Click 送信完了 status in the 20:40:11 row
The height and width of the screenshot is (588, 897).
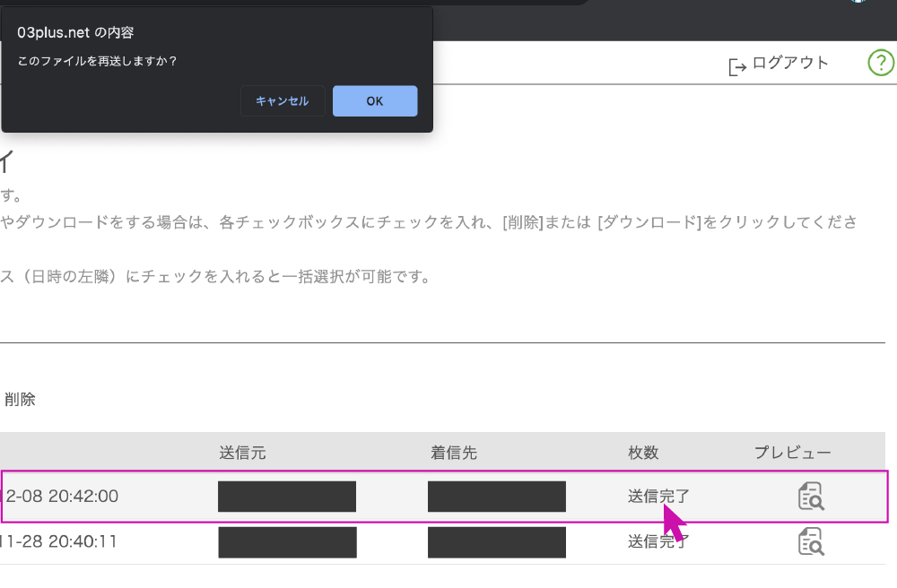(x=658, y=541)
